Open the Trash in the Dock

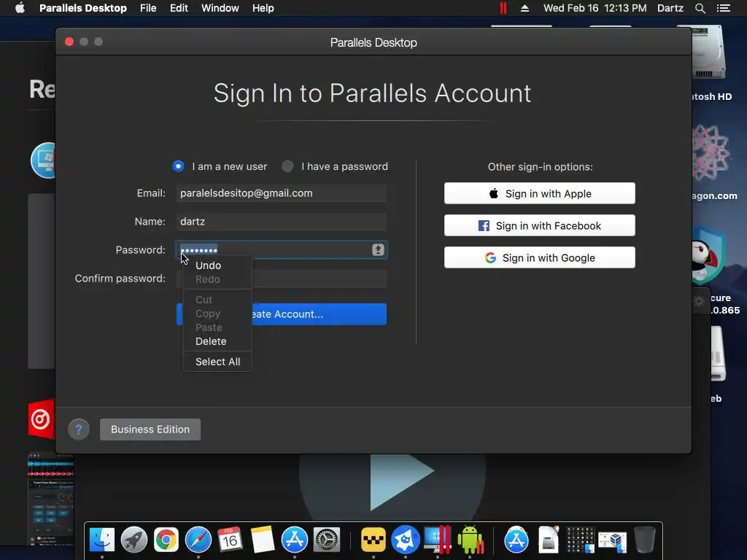click(x=645, y=540)
